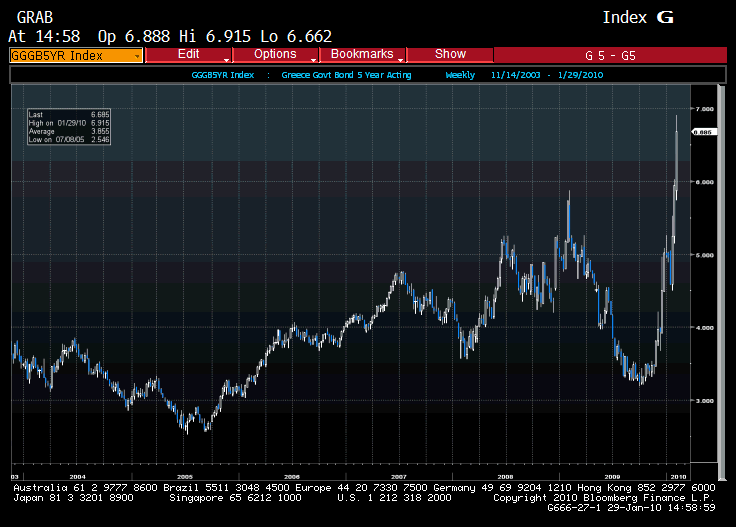Viewport: 736px width, 527px height.
Task: Click the GGGB5YR Index chart header ticker
Action: 223,75
